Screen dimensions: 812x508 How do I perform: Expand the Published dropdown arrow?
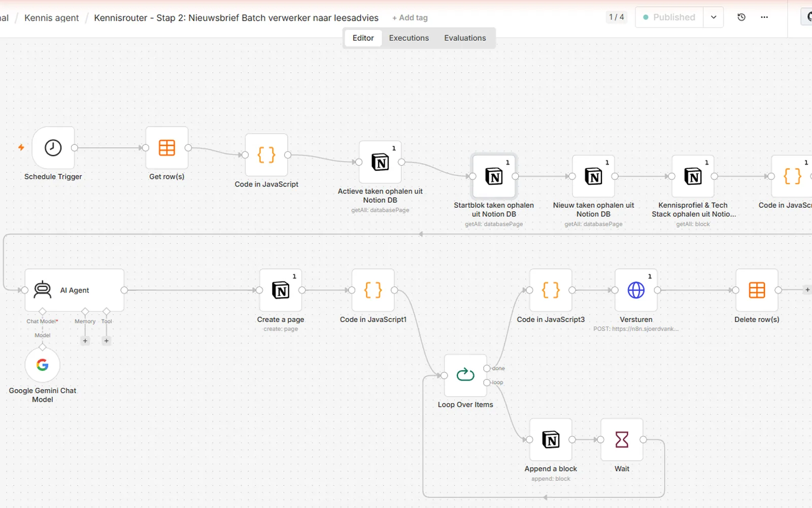(x=714, y=17)
